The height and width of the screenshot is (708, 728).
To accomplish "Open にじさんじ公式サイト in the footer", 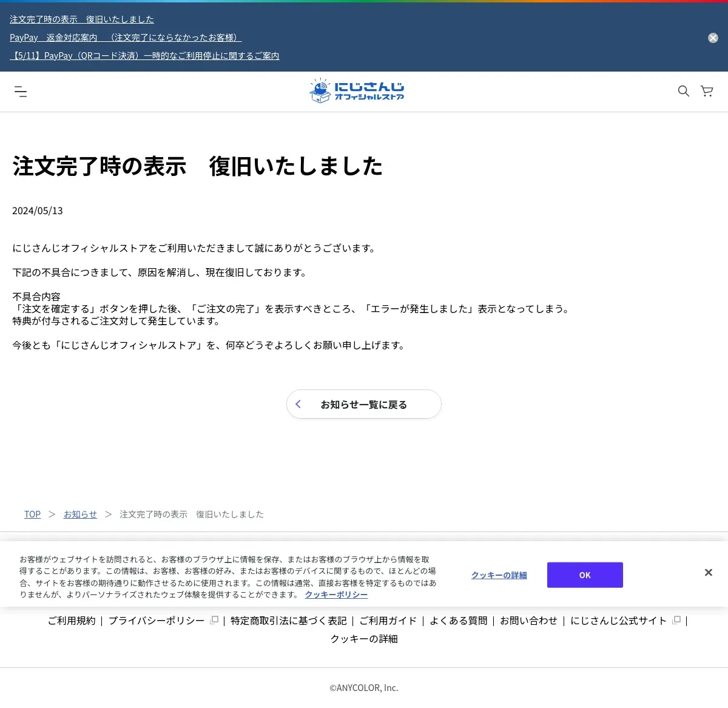I will coord(618,621).
